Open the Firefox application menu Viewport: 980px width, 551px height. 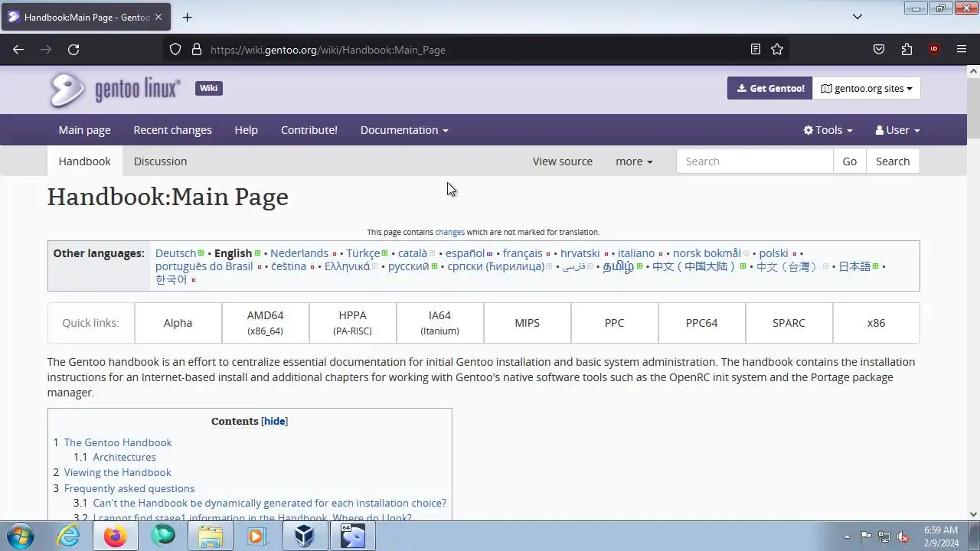pyautogui.click(x=962, y=50)
